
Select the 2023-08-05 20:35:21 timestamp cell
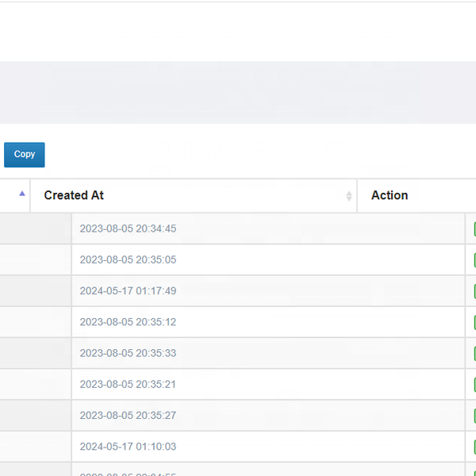point(128,384)
